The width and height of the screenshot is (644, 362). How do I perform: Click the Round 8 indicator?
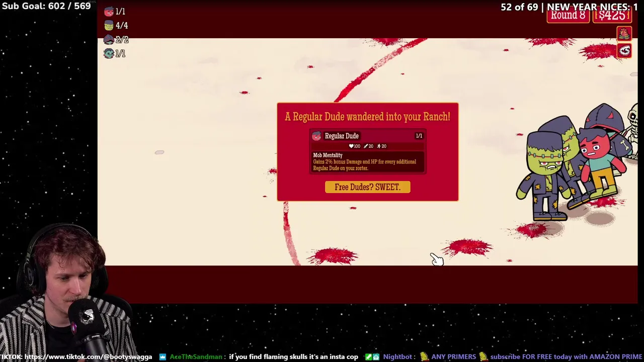point(568,16)
